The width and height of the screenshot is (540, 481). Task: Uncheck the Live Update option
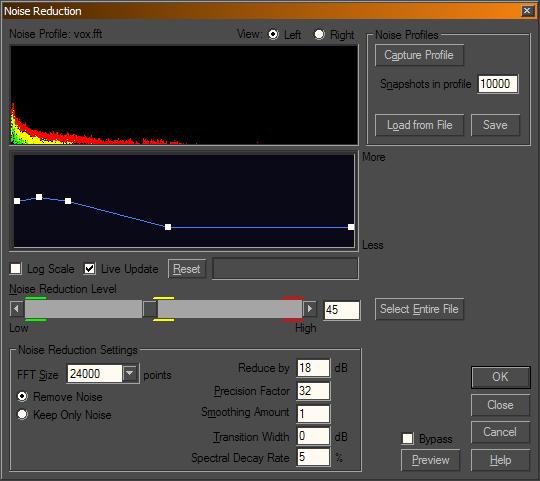point(90,269)
